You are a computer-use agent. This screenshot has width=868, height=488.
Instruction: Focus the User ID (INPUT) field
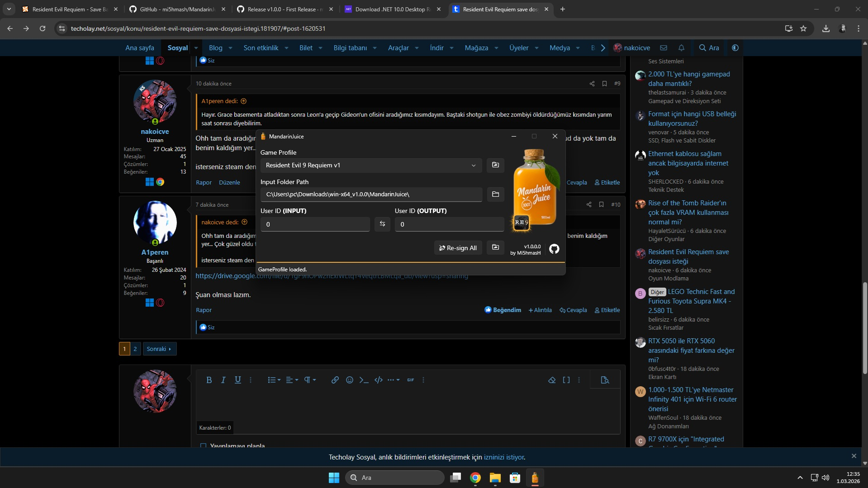315,224
